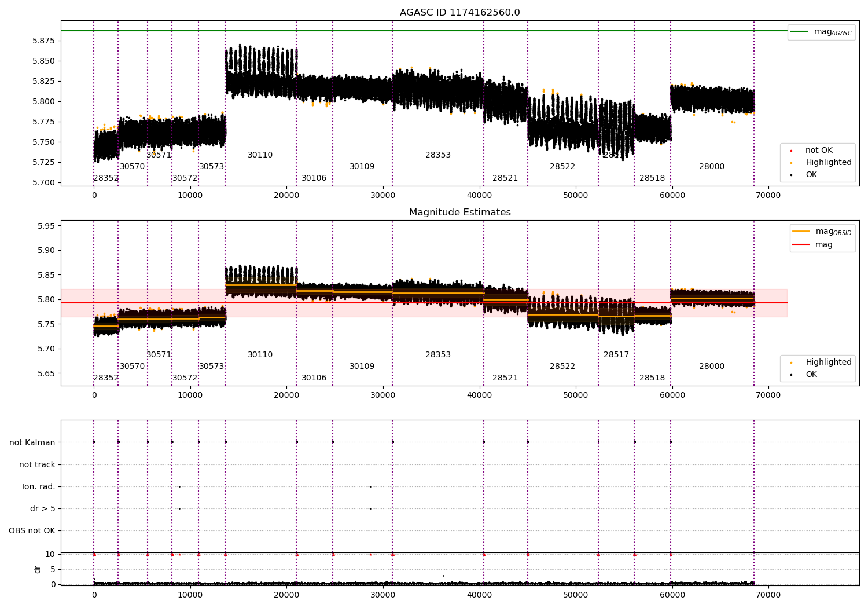Click obsid label 28518 in the top plot
This screenshot has height=608, width=868.
point(652,178)
